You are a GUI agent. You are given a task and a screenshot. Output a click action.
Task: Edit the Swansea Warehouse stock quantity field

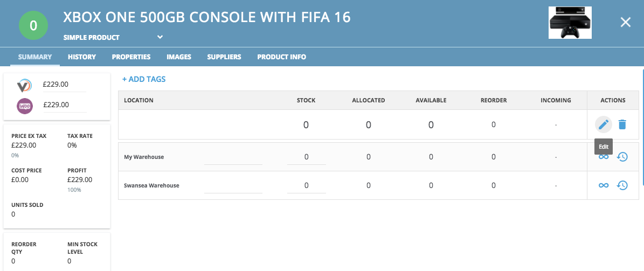307,185
